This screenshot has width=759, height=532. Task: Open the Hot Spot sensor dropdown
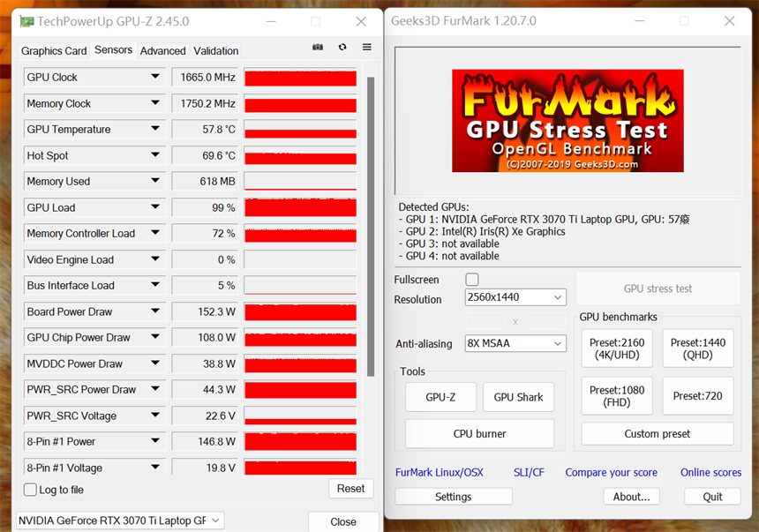tap(155, 155)
